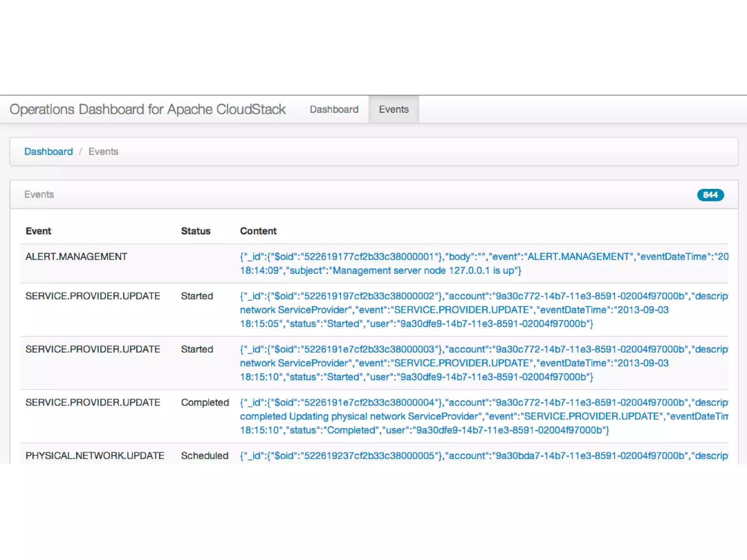
Task: Click the first Started status cell
Action: [197, 296]
